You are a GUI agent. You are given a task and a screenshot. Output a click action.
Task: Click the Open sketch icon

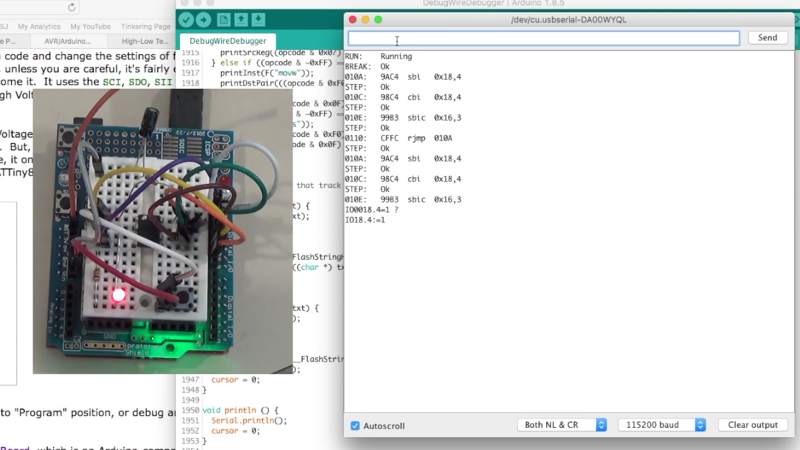click(241, 20)
